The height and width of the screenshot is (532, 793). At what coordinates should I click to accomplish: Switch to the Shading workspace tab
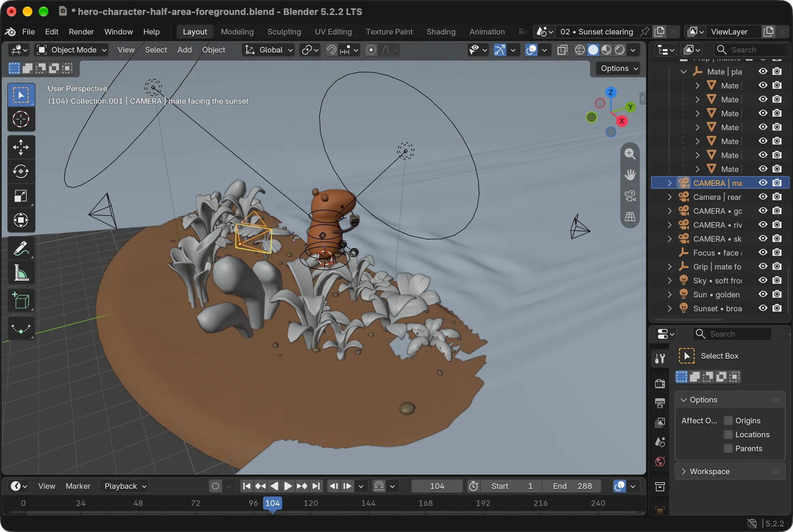click(x=441, y=32)
